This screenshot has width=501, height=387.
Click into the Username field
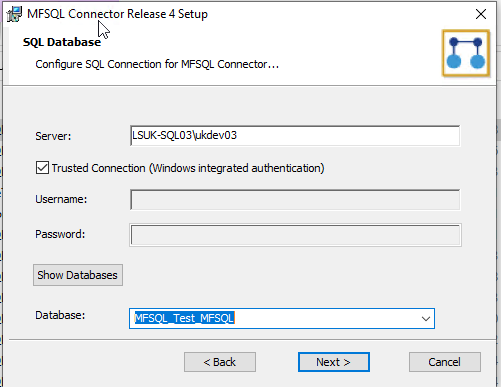295,200
